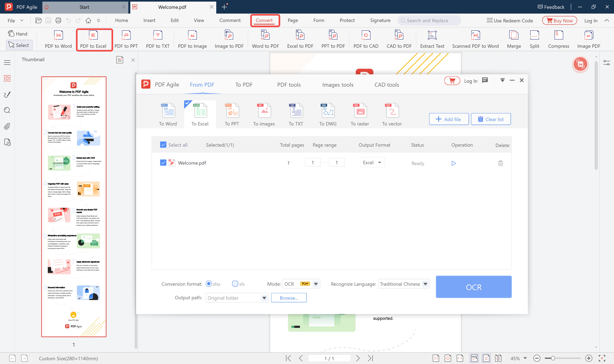Click the page range start field
The width and height of the screenshot is (614, 364).
point(312,162)
